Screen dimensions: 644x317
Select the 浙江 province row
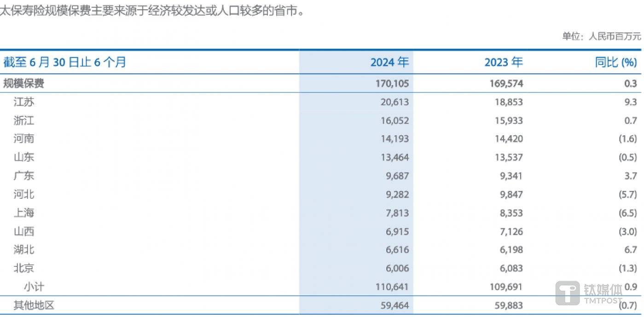pyautogui.click(x=23, y=121)
